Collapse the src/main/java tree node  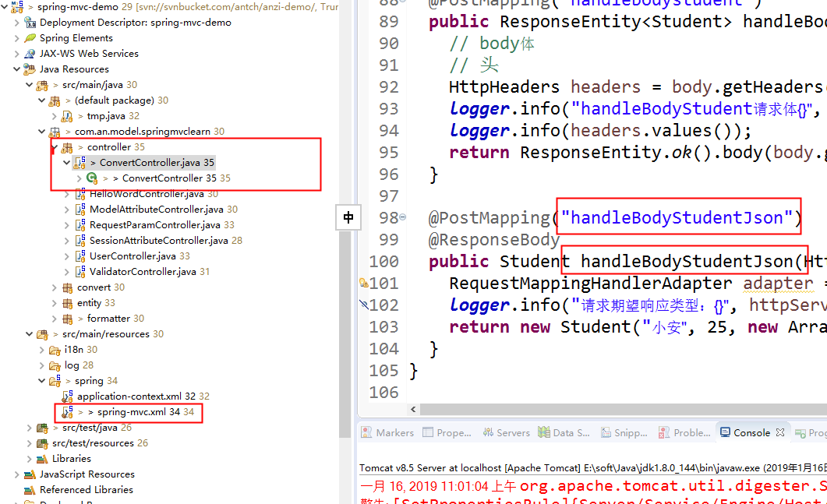pos(29,84)
